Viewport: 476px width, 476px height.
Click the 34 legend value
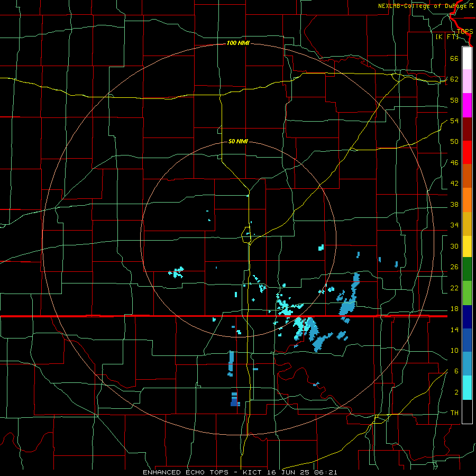[454, 225]
